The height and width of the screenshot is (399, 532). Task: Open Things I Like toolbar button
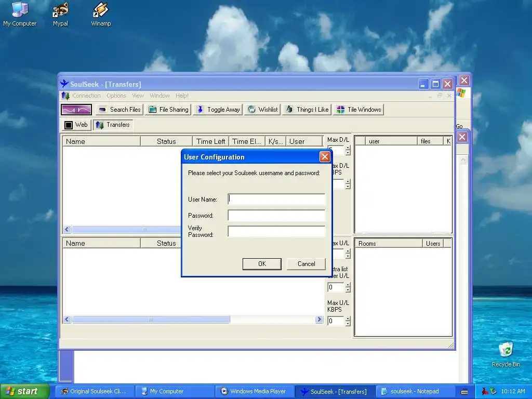(x=307, y=110)
